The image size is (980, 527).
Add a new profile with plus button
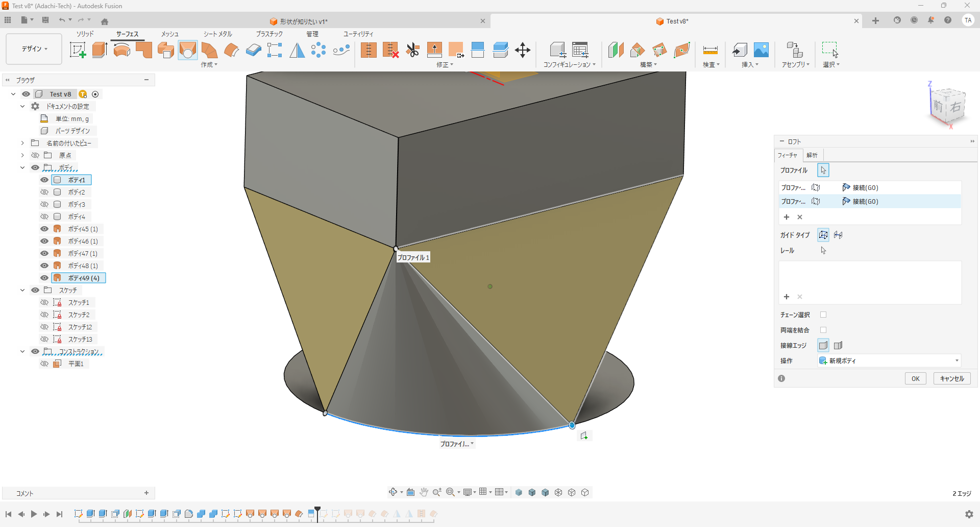pos(787,217)
